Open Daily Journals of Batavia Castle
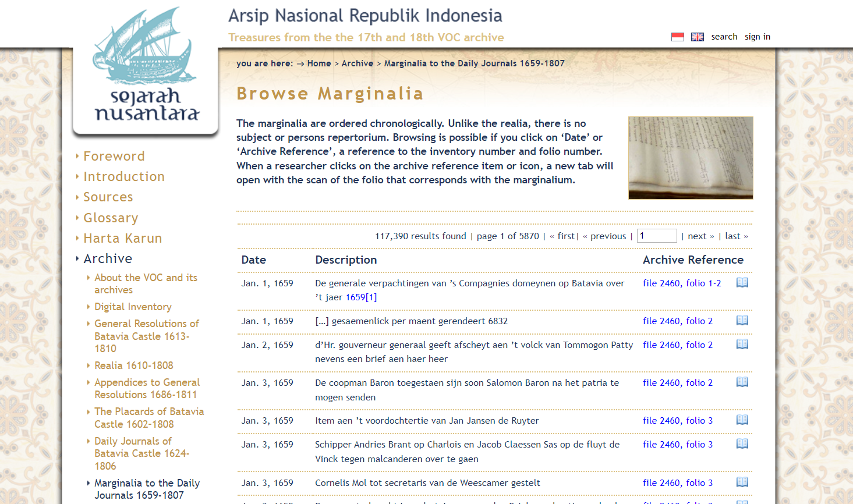853x504 pixels. pos(142,453)
